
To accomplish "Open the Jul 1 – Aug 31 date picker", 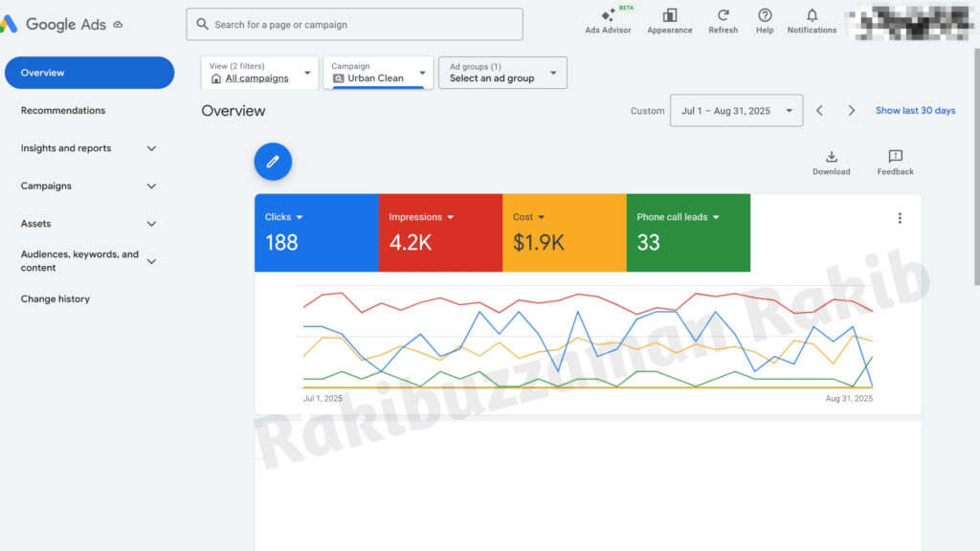I will pos(735,110).
